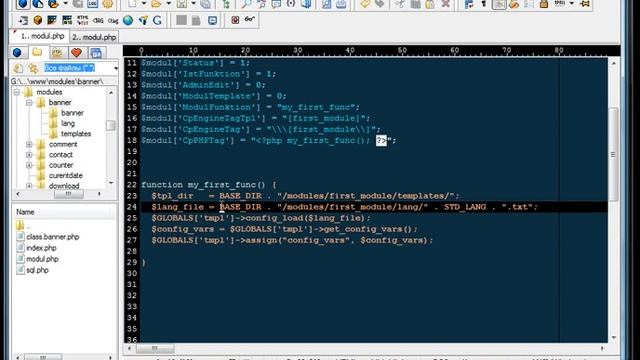
Task: Select the lang folder in tree
Action: pos(68,123)
